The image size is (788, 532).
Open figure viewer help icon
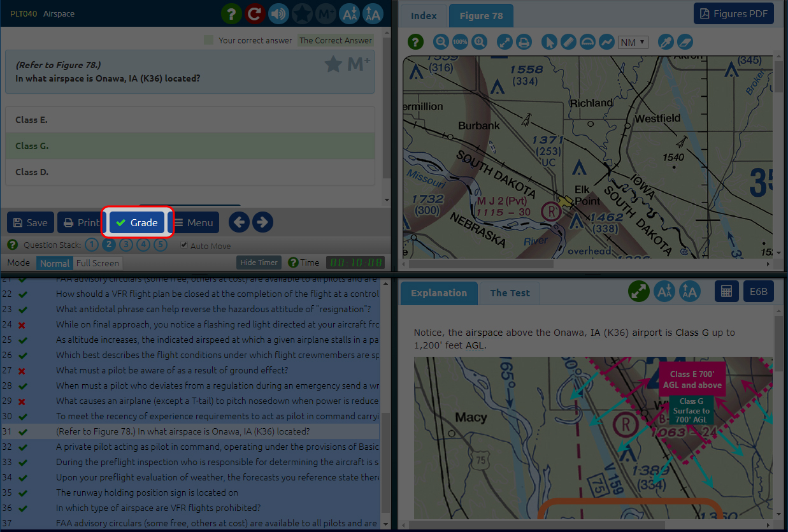coord(415,42)
